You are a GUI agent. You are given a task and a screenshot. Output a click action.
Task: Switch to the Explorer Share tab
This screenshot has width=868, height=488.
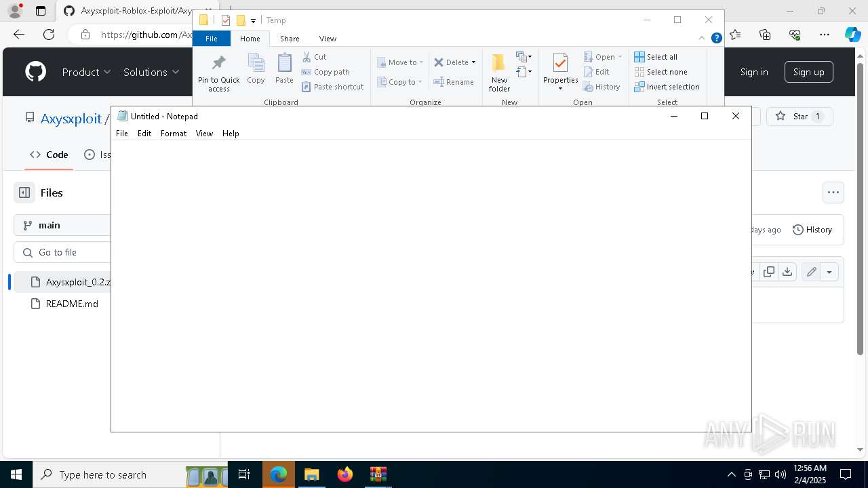coord(290,39)
